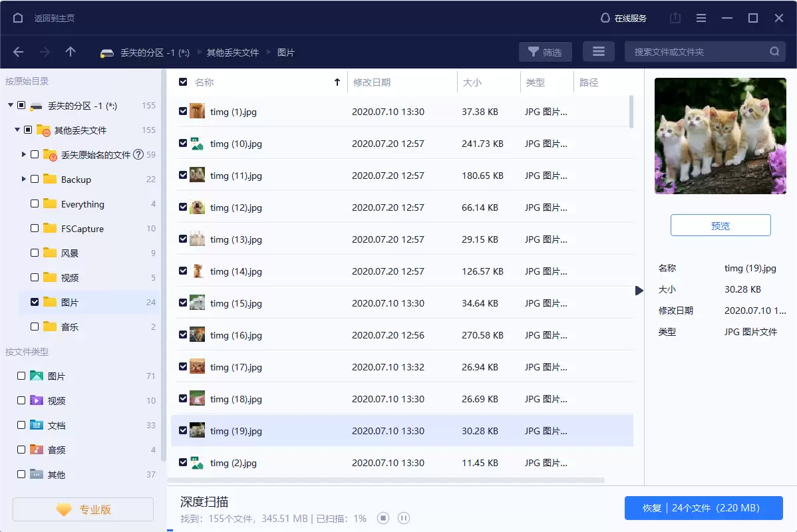Check the Everything folder checkbox

click(x=35, y=204)
